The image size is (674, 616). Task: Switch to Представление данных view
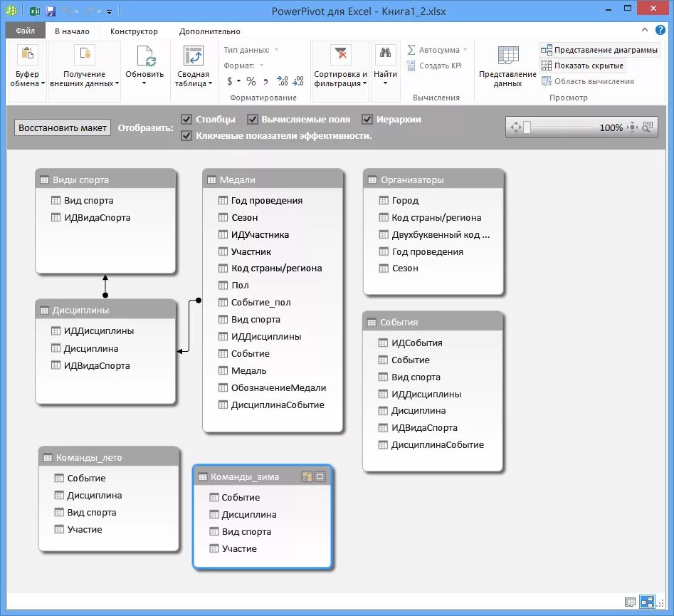[507, 66]
